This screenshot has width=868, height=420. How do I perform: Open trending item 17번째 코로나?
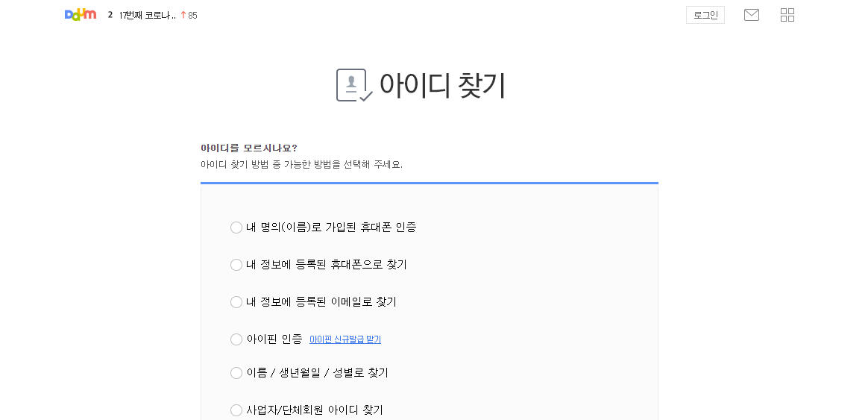(147, 16)
